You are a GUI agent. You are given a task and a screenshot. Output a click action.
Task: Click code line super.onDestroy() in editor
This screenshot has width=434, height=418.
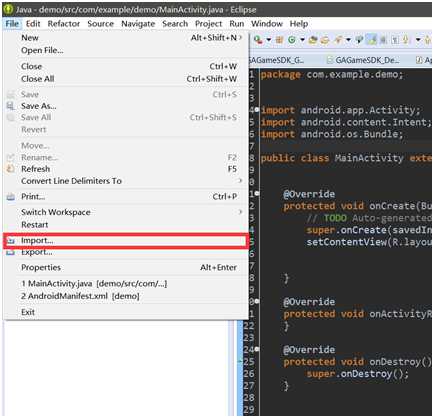coord(357,374)
